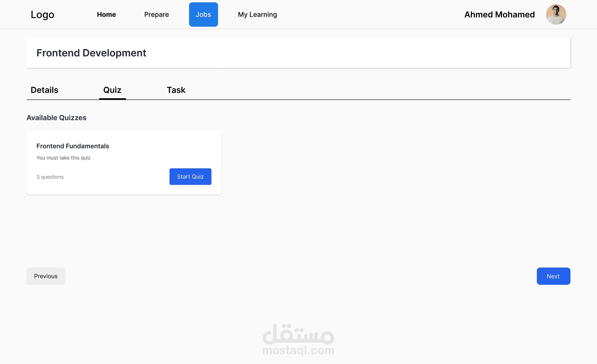Open the Prepare section

click(x=157, y=15)
